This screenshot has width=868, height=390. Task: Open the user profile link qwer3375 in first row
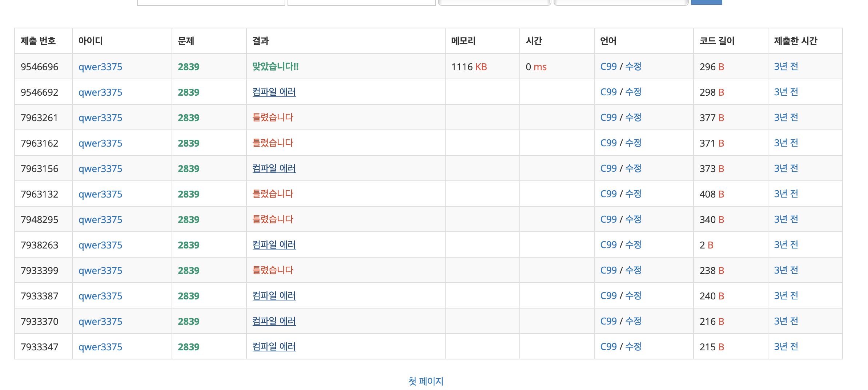tap(100, 67)
